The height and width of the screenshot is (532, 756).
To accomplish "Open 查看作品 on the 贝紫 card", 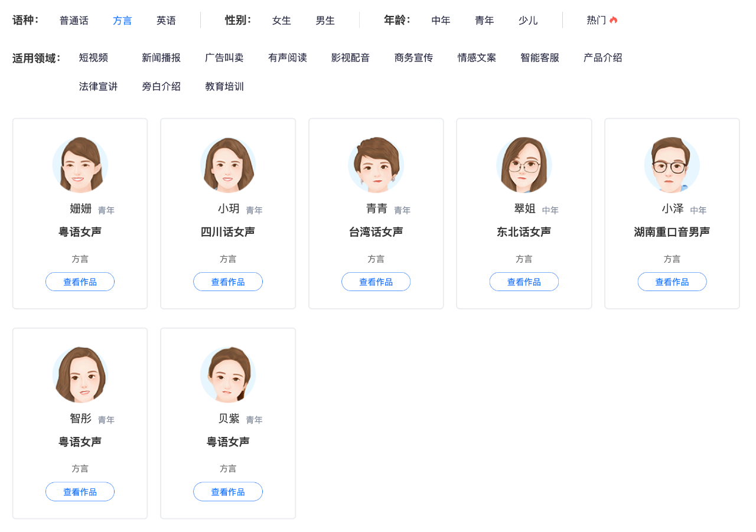I will 228,491.
